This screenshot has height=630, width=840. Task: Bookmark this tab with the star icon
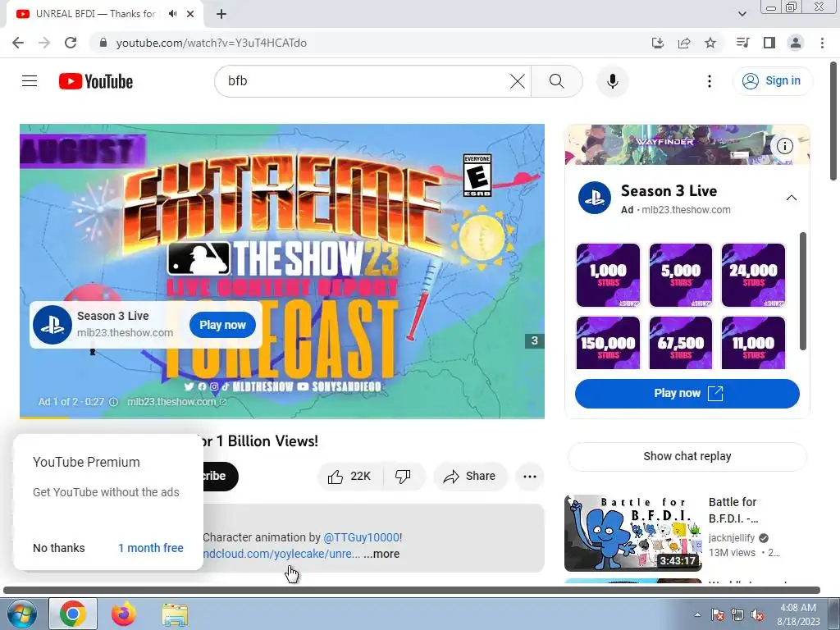710,43
